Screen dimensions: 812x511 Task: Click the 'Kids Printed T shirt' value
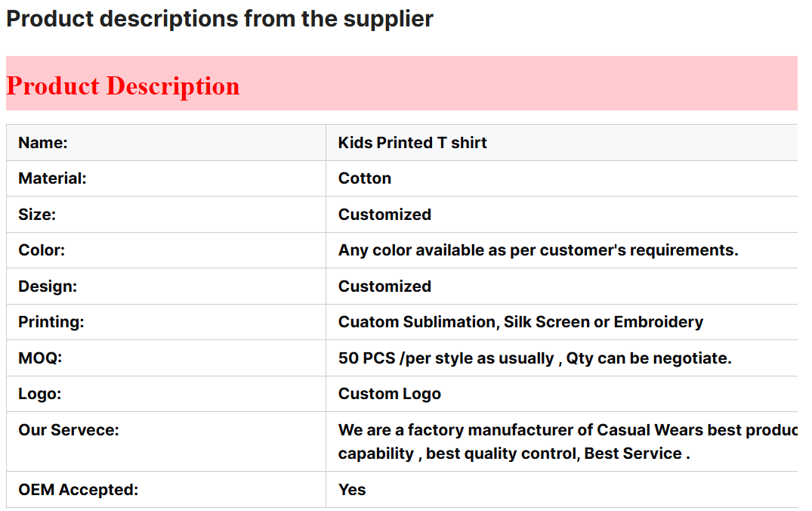click(412, 143)
